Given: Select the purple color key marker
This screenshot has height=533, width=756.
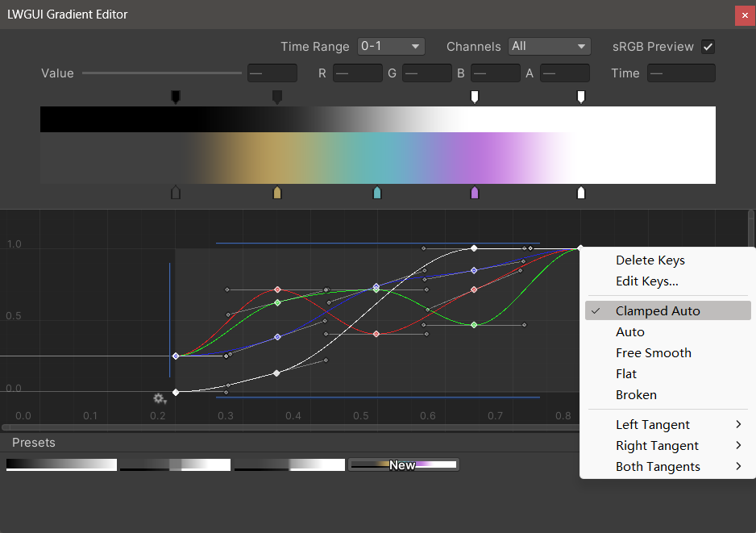Looking at the screenshot, I should click(x=475, y=193).
